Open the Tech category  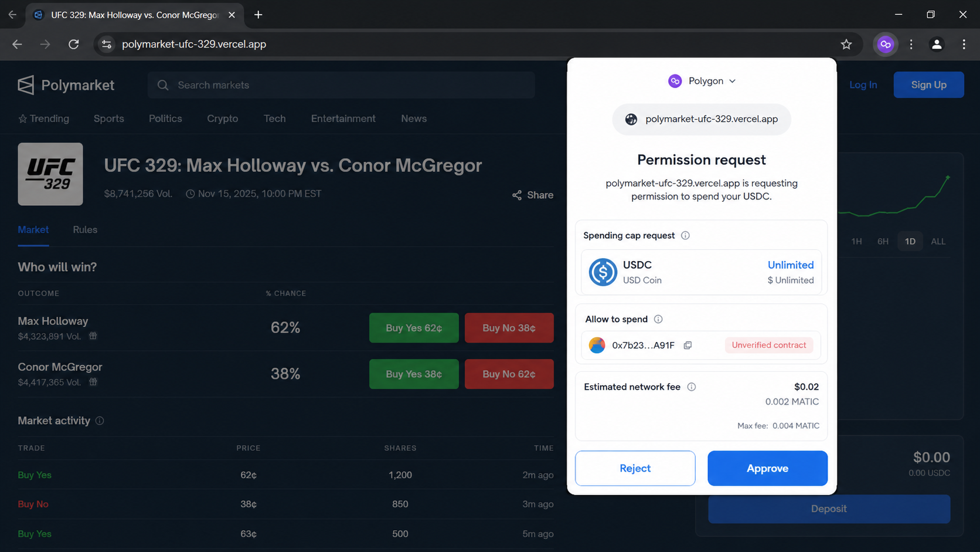(275, 118)
